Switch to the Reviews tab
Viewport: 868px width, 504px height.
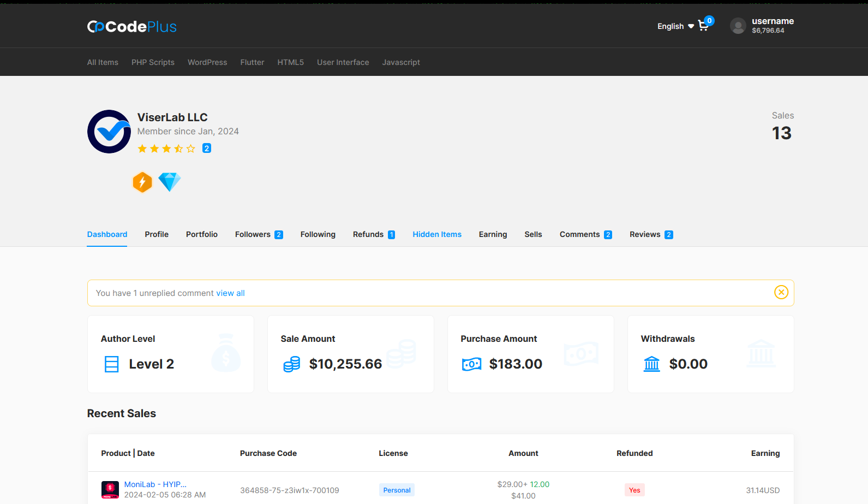pos(651,234)
